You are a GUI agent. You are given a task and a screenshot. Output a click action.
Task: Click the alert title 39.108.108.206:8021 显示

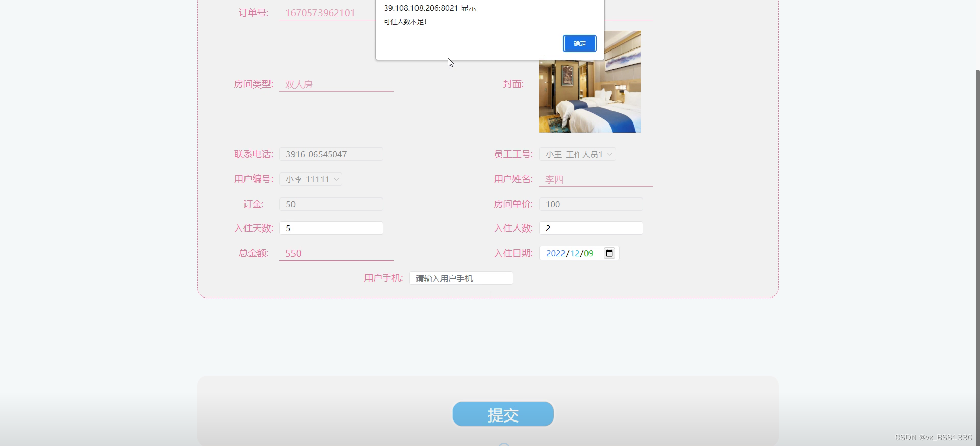coord(430,8)
